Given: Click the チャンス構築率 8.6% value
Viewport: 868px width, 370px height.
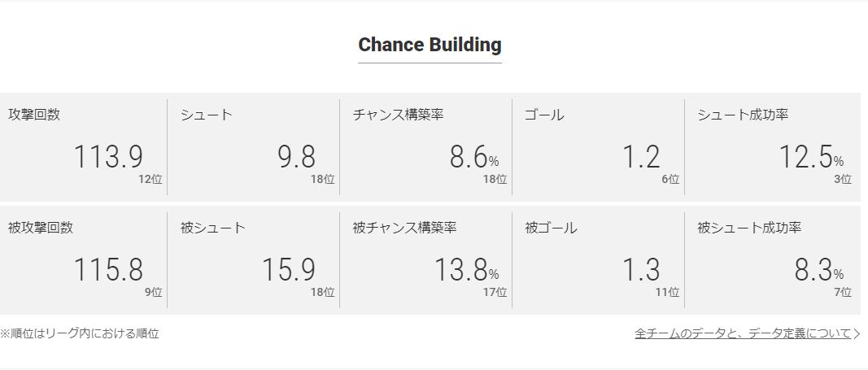Looking at the screenshot, I should [x=473, y=157].
